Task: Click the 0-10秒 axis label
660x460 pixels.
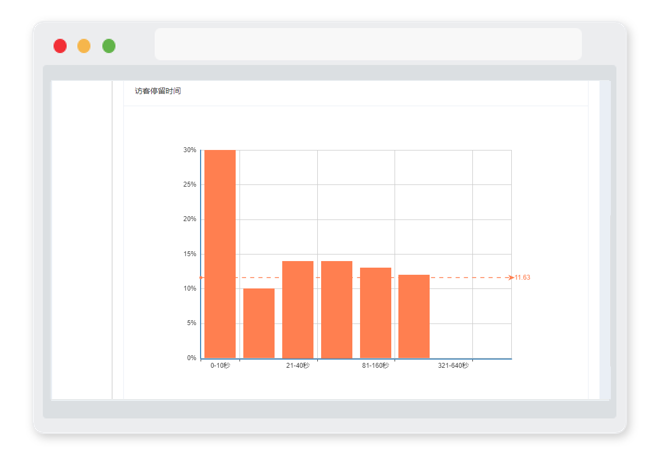Action: coord(220,366)
